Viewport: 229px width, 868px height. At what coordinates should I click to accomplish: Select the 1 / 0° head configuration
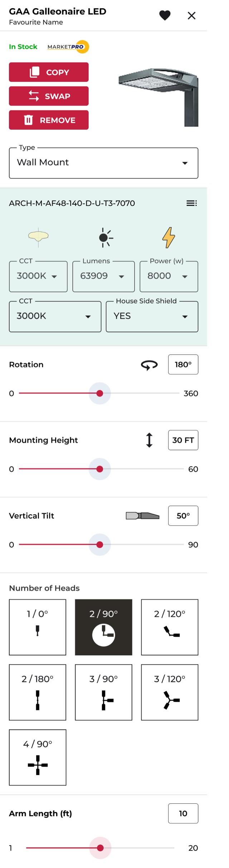[38, 627]
